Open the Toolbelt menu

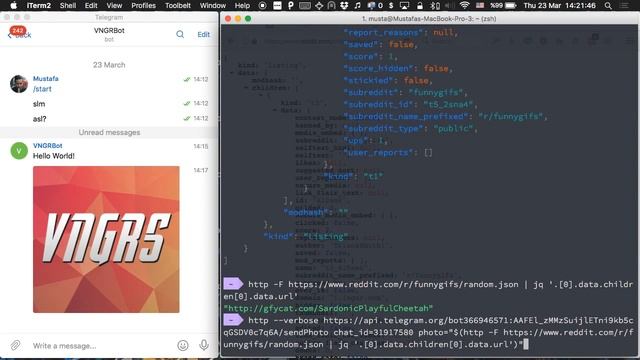coord(178,5)
